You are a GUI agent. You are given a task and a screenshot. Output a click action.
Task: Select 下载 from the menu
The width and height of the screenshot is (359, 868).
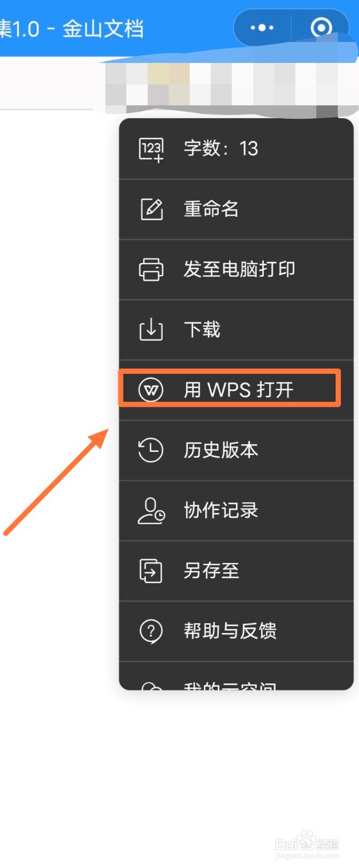236,330
